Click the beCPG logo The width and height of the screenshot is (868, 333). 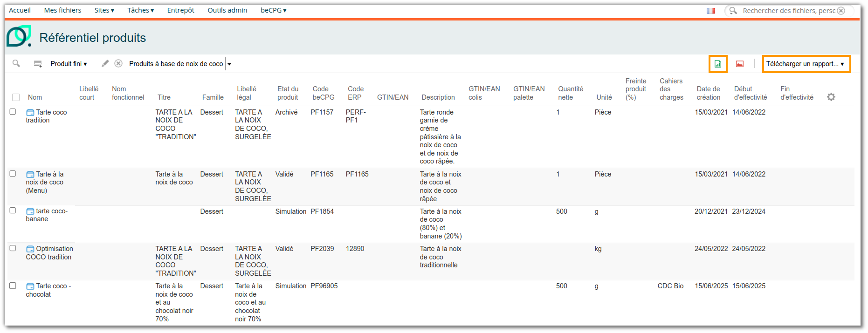coord(19,36)
